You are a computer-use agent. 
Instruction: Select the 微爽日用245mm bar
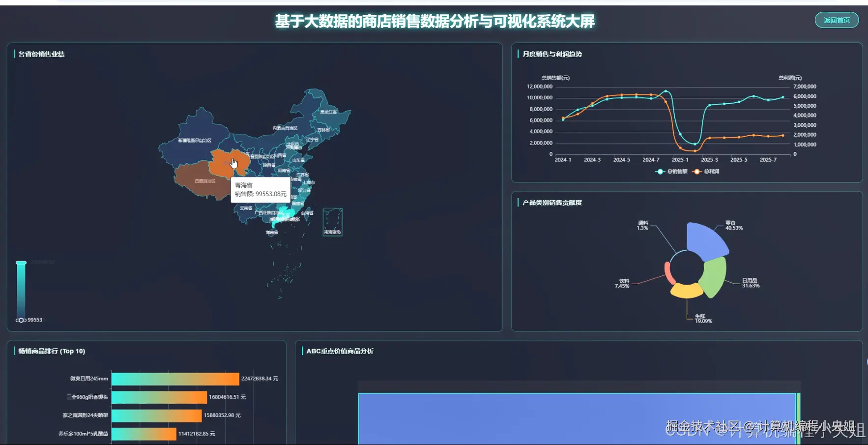175,379
